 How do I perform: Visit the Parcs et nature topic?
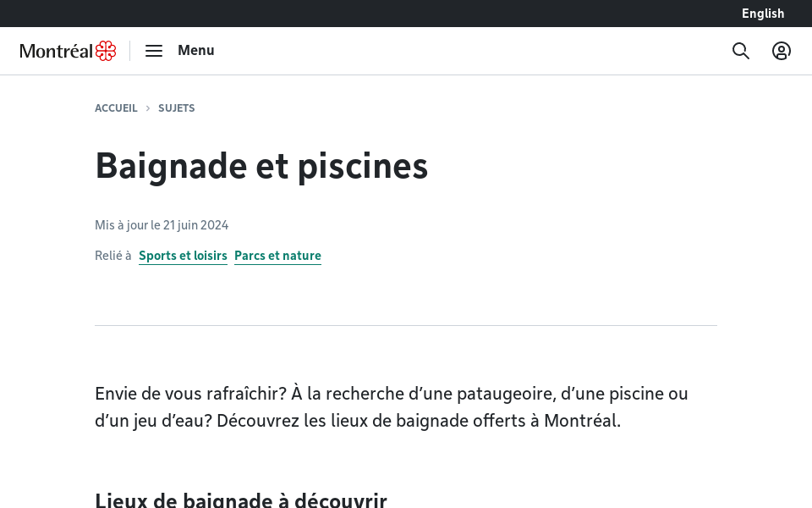(277, 256)
